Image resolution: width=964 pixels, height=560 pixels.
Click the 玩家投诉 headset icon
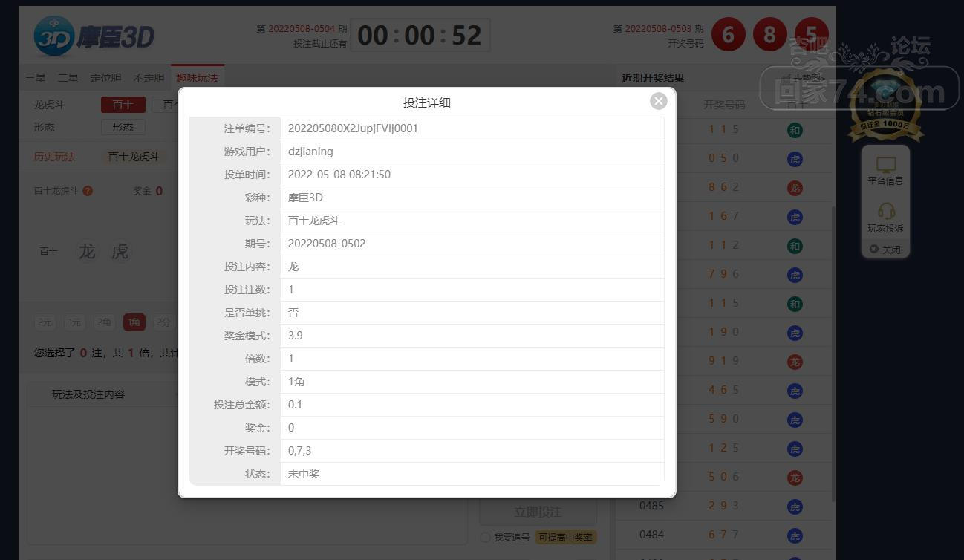[x=885, y=212]
